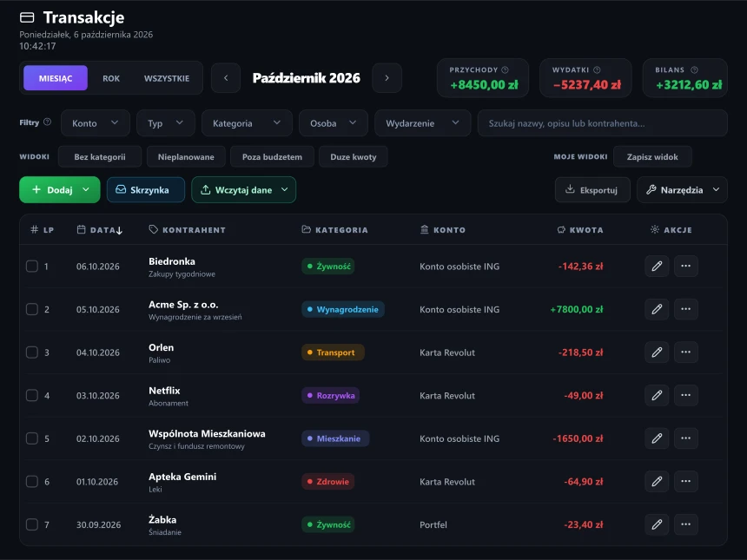Select checkbox for Biedronka transaction

tap(32, 267)
